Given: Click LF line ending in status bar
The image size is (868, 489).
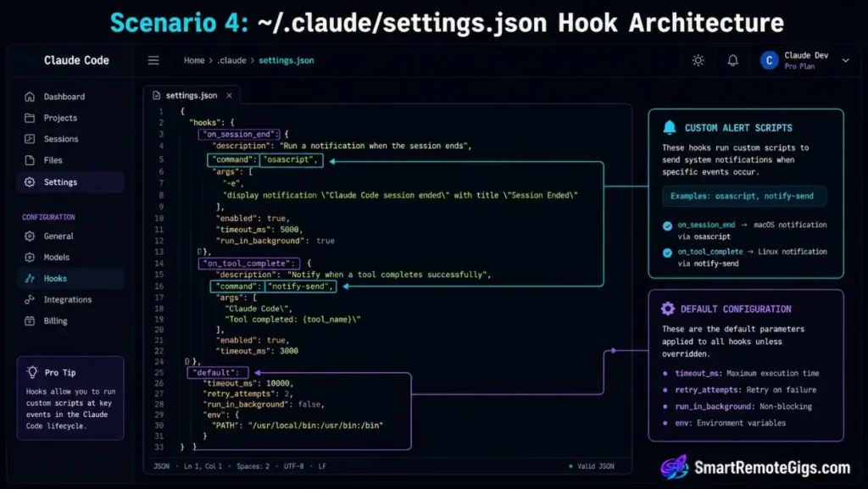Looking at the screenshot, I should click(322, 466).
